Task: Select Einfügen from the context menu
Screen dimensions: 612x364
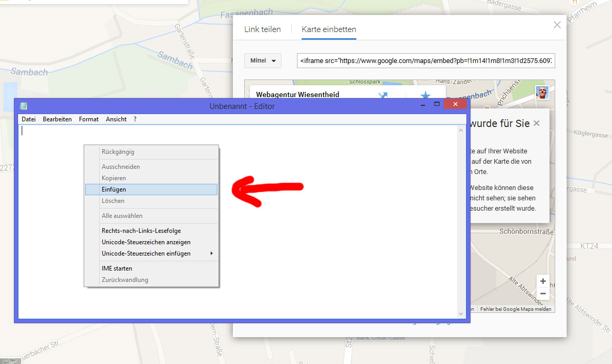Action: (114, 189)
